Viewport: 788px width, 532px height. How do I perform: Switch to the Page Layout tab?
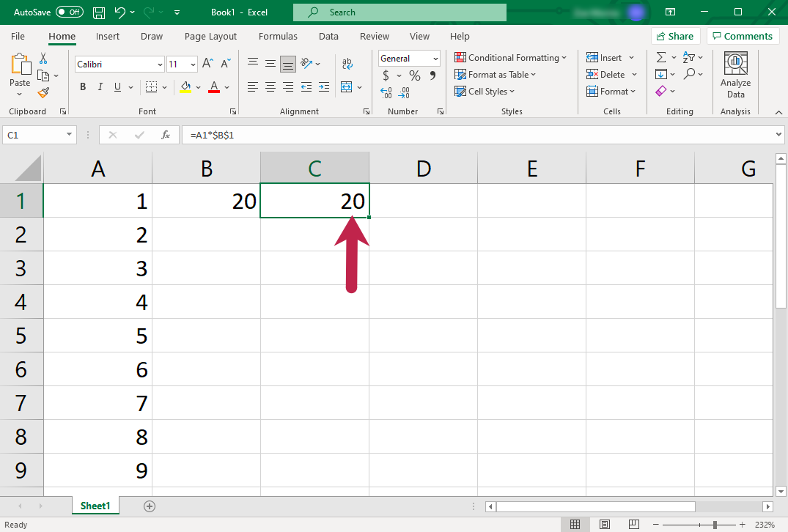(210, 36)
